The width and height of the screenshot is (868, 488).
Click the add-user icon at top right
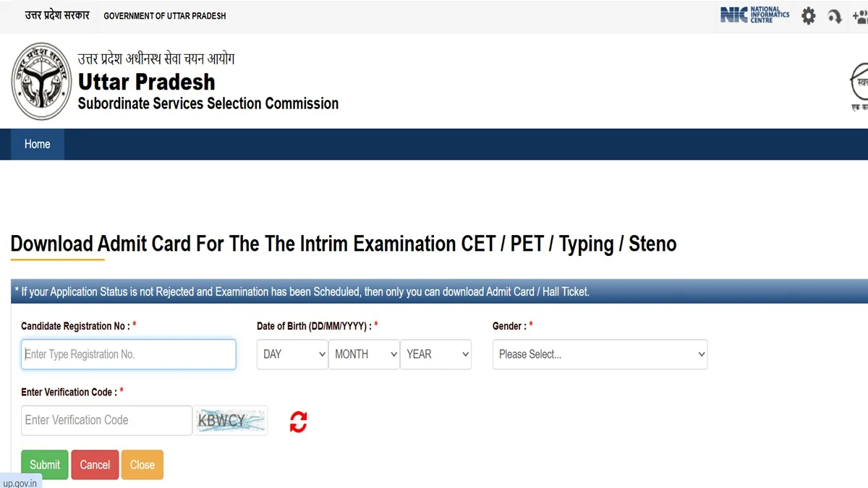(x=861, y=15)
